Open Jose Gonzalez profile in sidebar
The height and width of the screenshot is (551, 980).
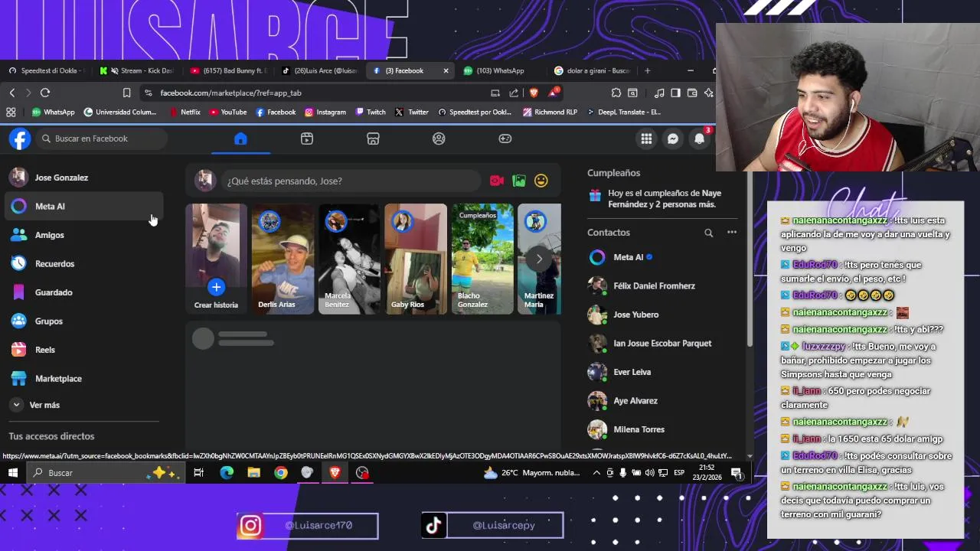point(83,178)
